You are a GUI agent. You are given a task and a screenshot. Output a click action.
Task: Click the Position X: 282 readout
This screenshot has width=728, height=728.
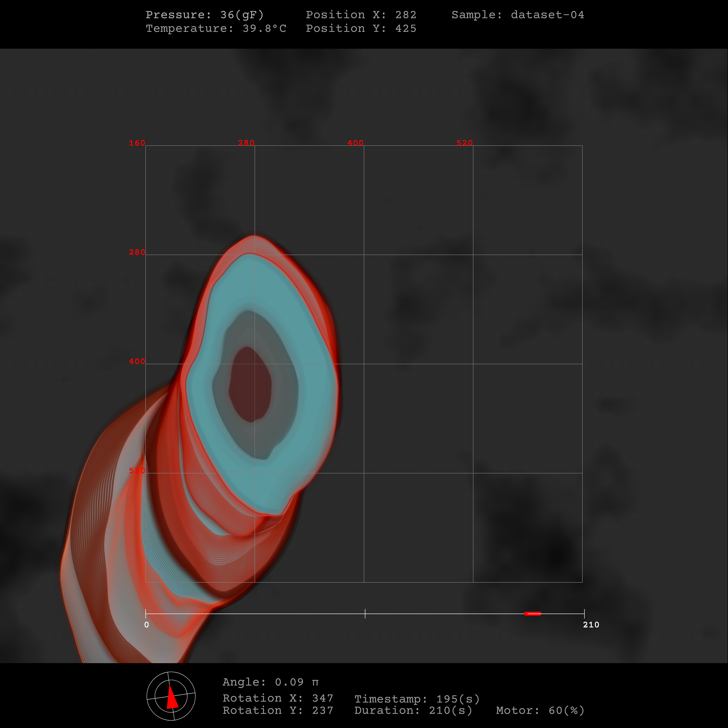point(361,15)
